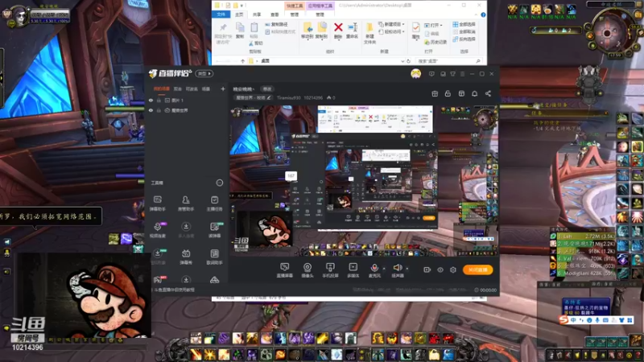Select the first scene tab in the streaming app
Screen dimensions: 644x362
pyautogui.click(x=162, y=88)
